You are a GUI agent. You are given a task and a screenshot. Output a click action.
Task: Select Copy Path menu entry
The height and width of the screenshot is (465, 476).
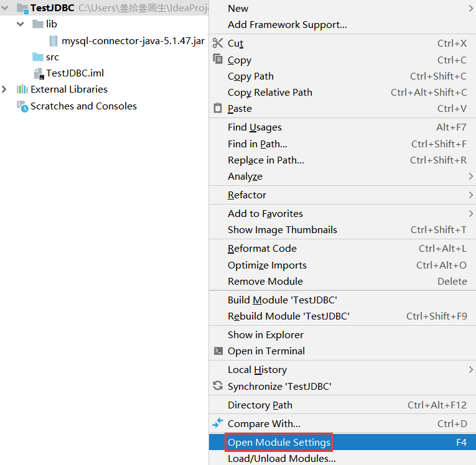coord(342,76)
